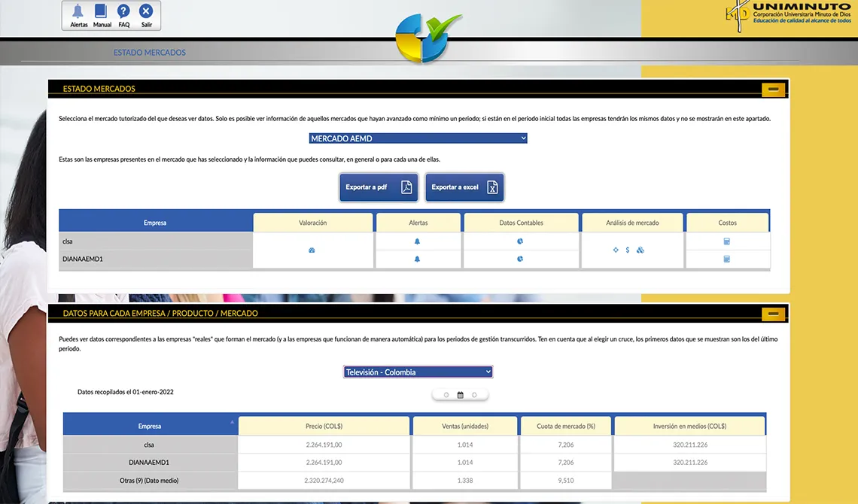The width and height of the screenshot is (858, 504).
Task: Click the market share value 9,510
Action: pos(566,481)
